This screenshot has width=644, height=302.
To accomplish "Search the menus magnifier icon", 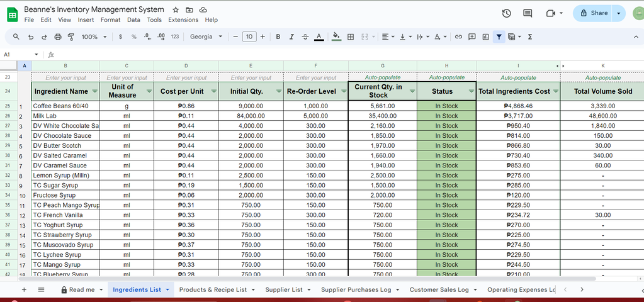I will tap(16, 36).
